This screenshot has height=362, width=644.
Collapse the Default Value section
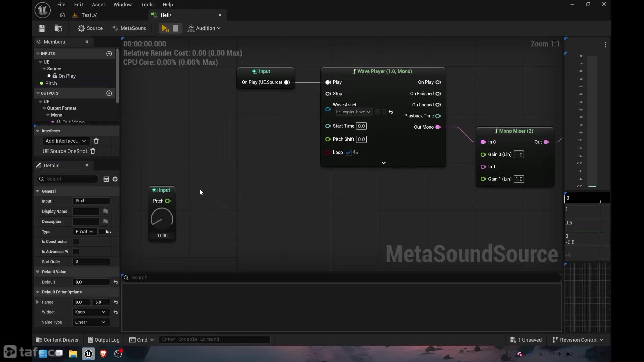click(38, 272)
